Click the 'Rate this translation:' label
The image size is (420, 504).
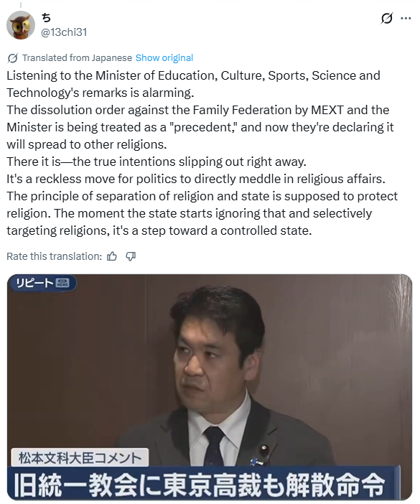(54, 256)
